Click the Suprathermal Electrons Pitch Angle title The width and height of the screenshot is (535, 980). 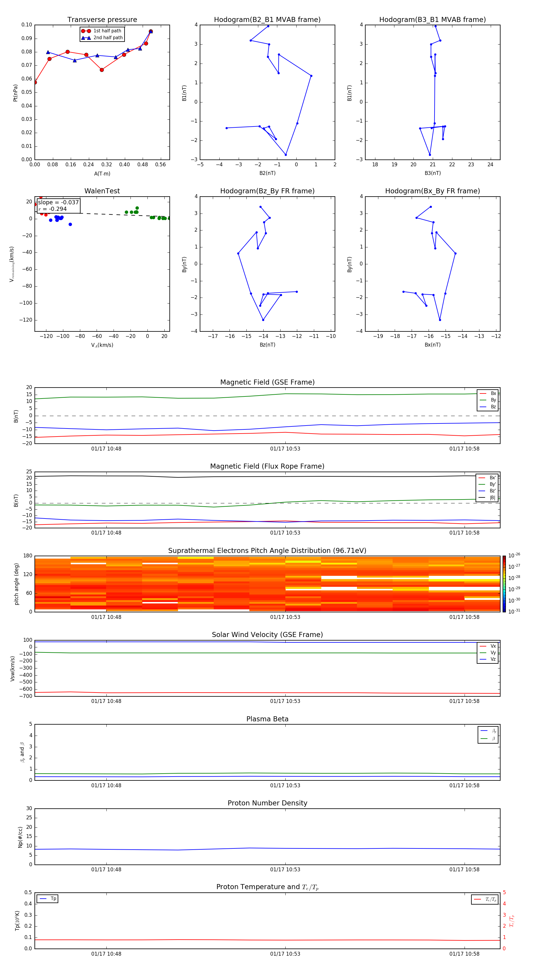coord(267,551)
